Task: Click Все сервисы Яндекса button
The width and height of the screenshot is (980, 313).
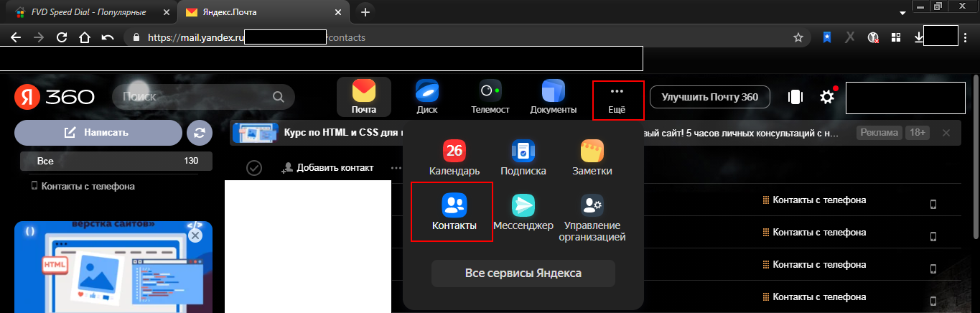Action: tap(523, 274)
